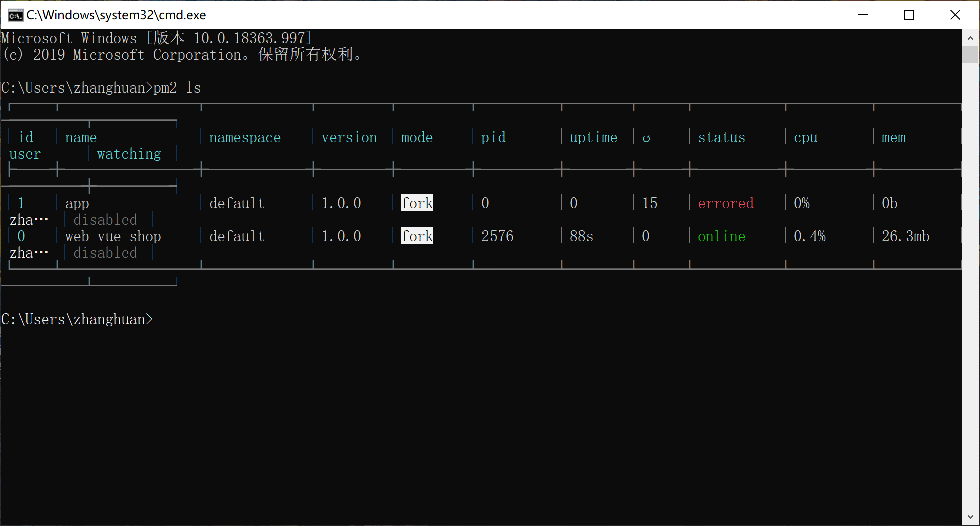Click the 'cpu' column header
This screenshot has width=980, height=526.
point(806,138)
